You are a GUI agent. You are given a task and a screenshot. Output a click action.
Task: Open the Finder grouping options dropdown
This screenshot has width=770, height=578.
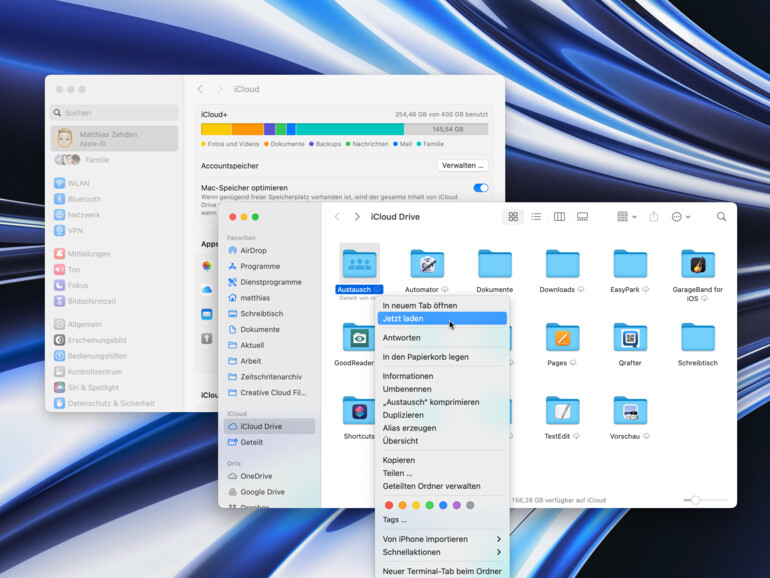[x=627, y=217]
